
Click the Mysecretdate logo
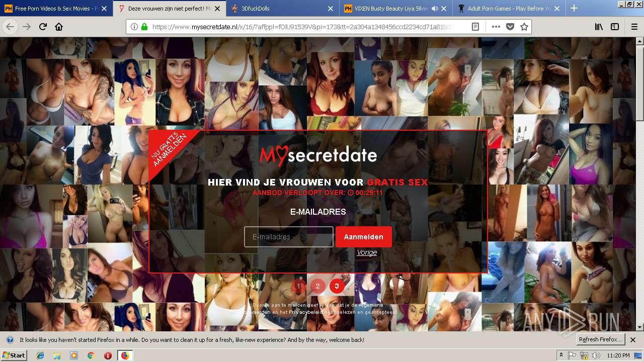pyautogui.click(x=318, y=155)
